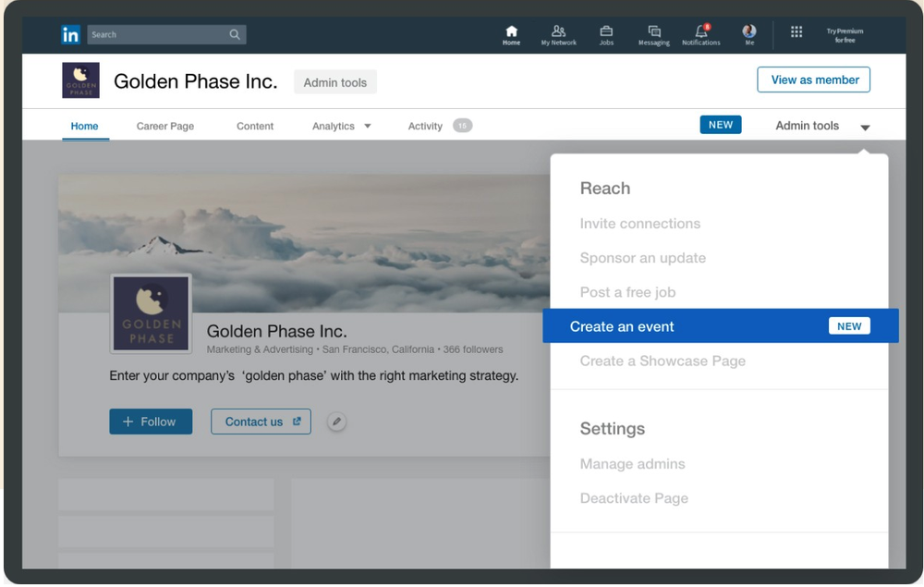Screen dimensions: 924x587
Task: Select Manage admins
Action: coord(632,464)
